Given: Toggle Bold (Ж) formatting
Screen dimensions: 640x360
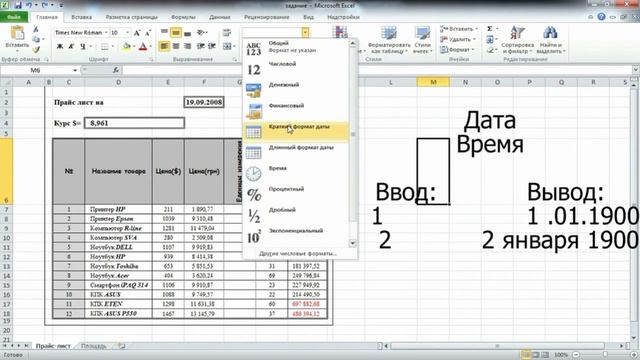Looking at the screenshot, I should pos(60,47).
